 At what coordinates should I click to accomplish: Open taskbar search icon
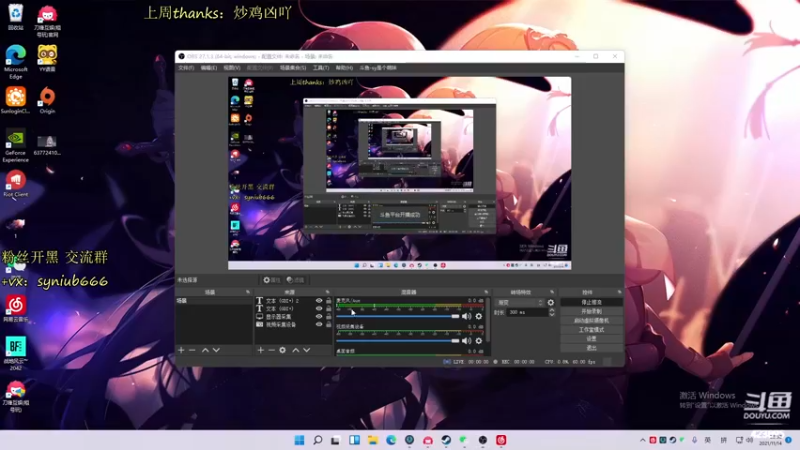317,440
